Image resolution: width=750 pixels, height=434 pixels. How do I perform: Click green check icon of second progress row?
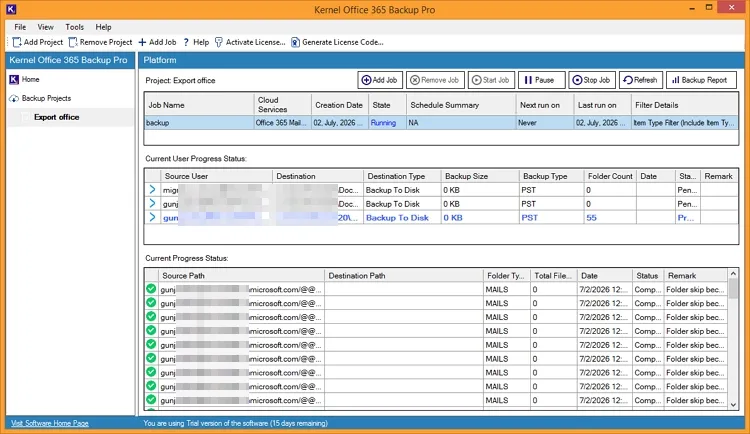pyautogui.click(x=151, y=303)
